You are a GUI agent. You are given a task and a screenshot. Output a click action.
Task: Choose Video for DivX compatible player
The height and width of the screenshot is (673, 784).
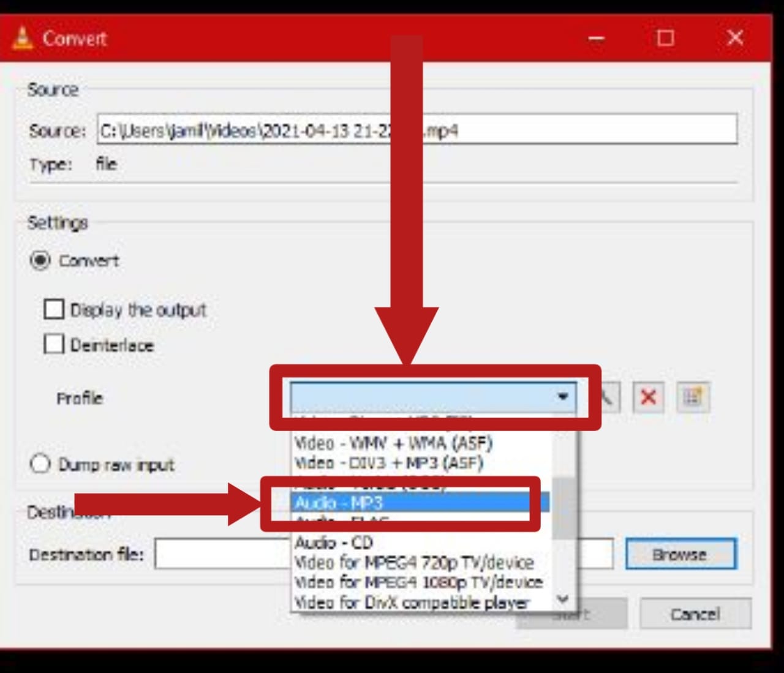pyautogui.click(x=421, y=603)
